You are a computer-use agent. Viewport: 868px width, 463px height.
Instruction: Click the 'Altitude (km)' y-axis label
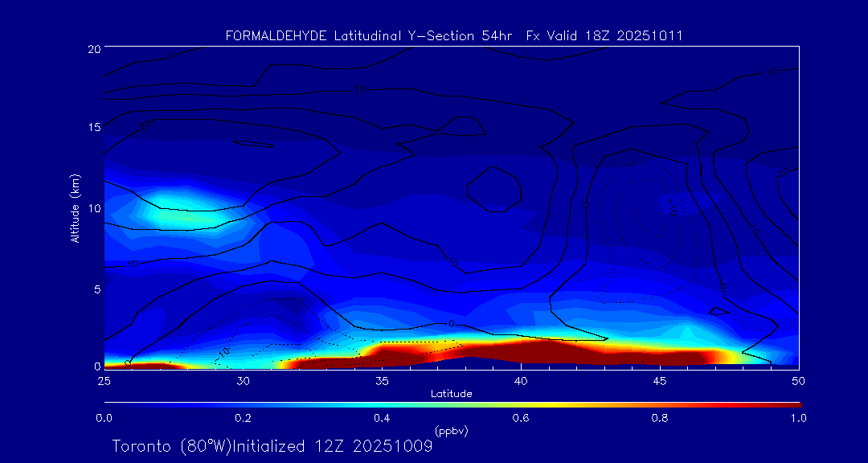pyautogui.click(x=76, y=208)
